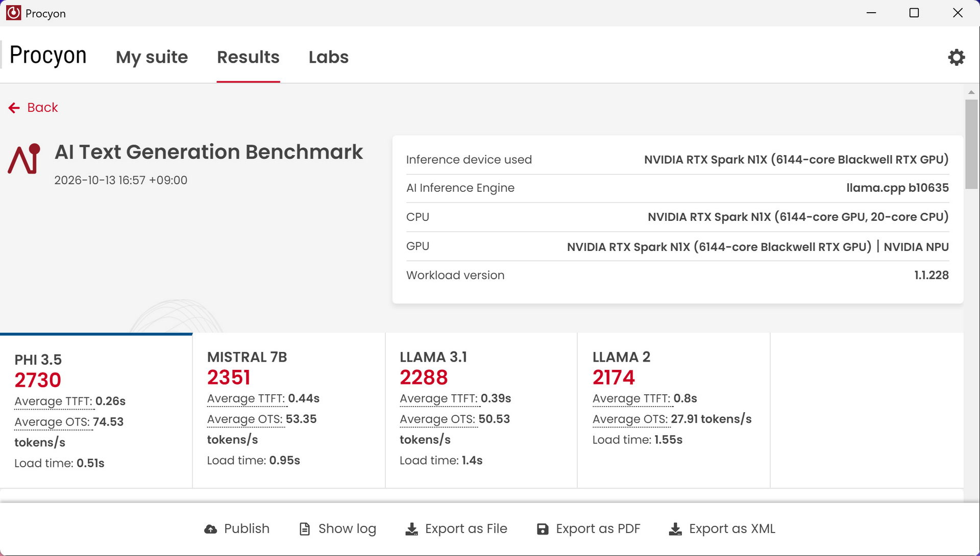Image resolution: width=980 pixels, height=556 pixels.
Task: Click the Show log document icon
Action: (x=305, y=529)
